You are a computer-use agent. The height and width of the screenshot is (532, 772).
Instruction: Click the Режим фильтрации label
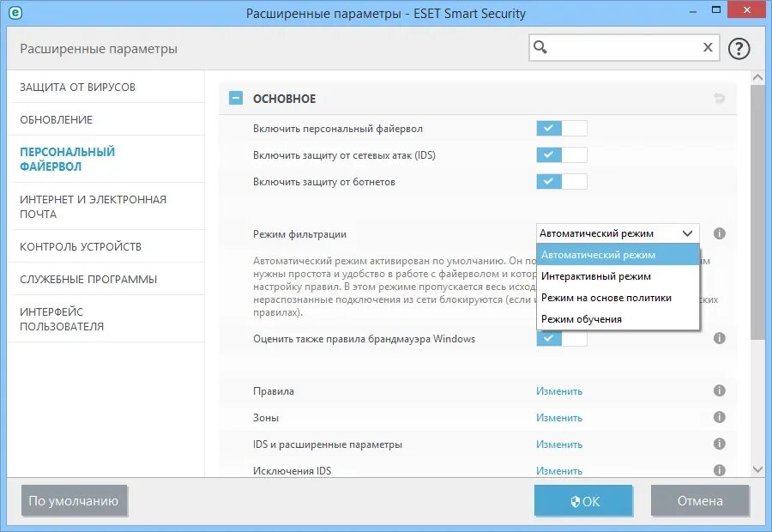(299, 234)
